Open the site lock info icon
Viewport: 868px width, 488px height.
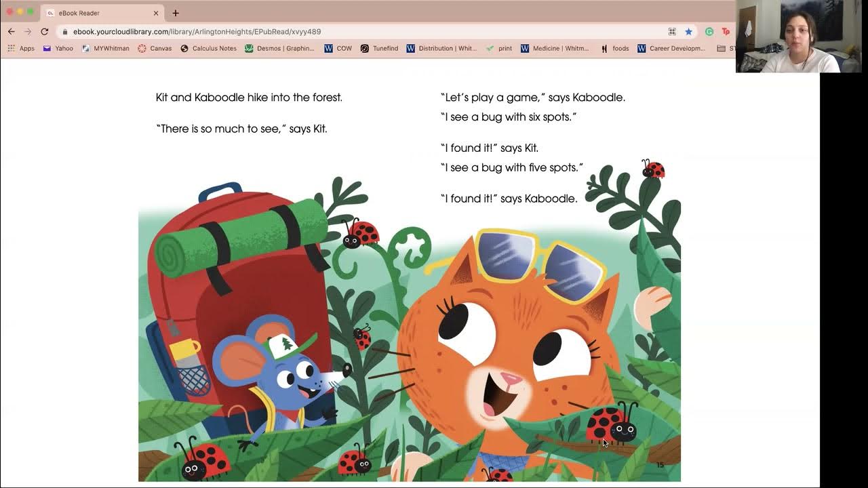64,32
